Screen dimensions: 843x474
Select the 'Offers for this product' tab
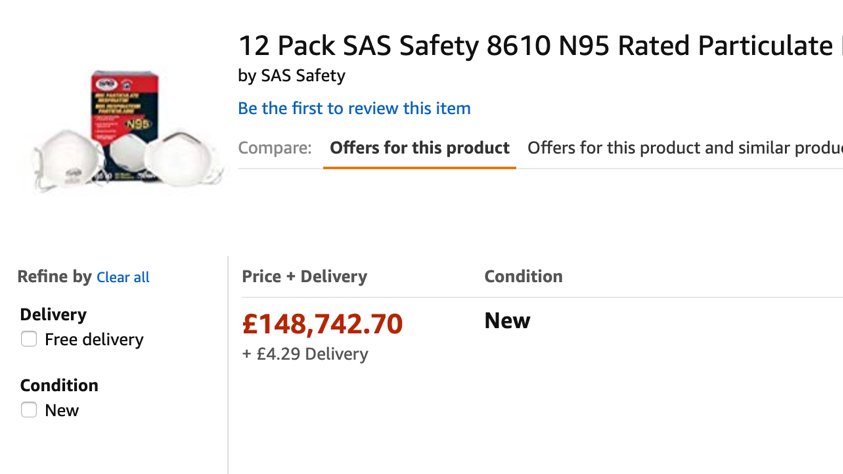419,148
